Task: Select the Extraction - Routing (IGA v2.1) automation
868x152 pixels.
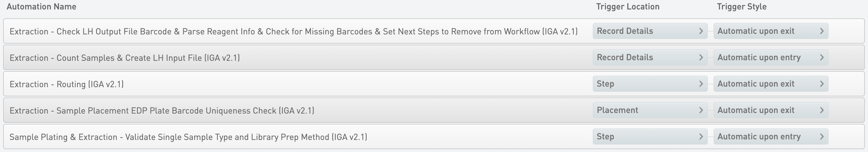Action: pyautogui.click(x=67, y=84)
